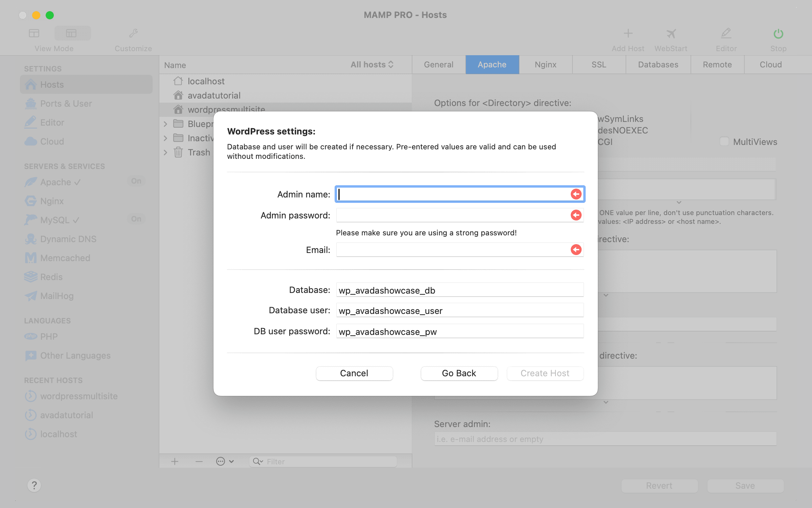Click the Go Back button
This screenshot has width=812, height=508.
(x=459, y=373)
